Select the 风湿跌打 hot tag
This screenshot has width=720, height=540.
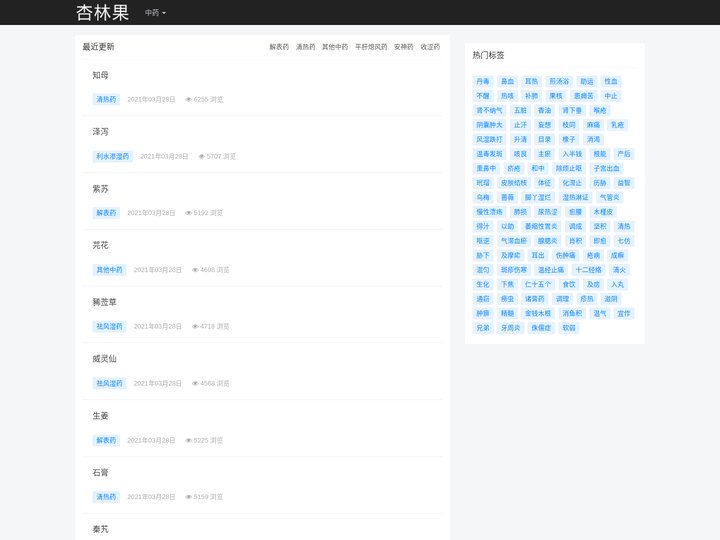[x=489, y=139]
